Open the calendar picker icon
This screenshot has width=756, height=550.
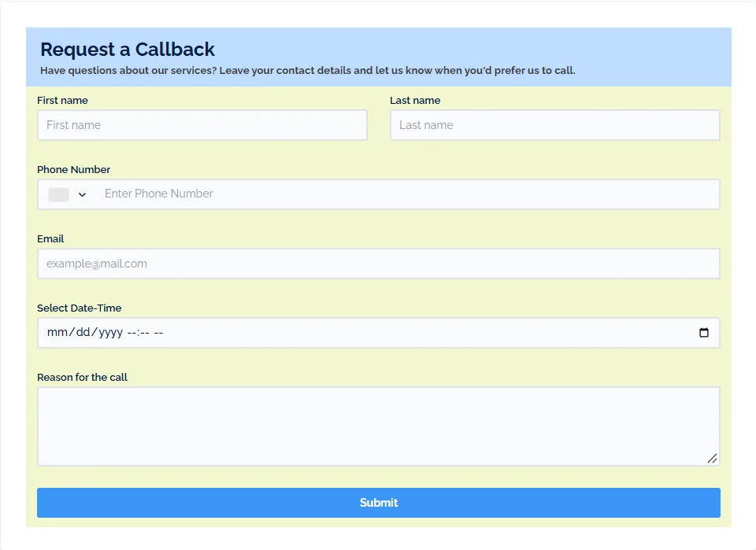pos(704,332)
